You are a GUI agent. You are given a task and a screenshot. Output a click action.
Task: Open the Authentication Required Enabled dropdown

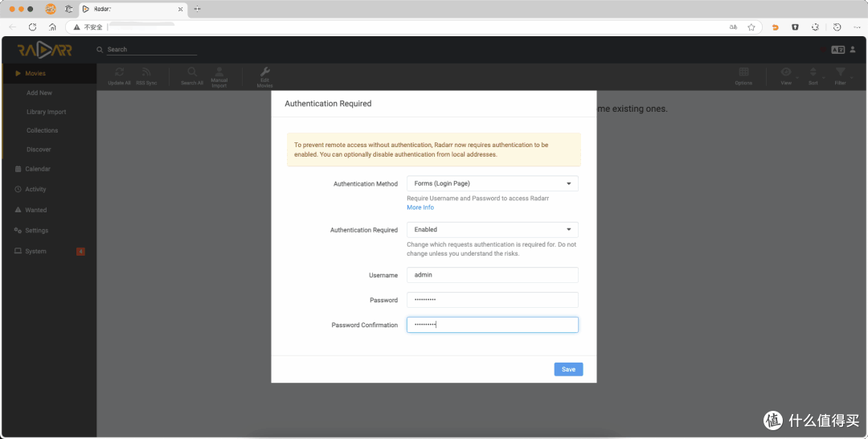pyautogui.click(x=492, y=229)
